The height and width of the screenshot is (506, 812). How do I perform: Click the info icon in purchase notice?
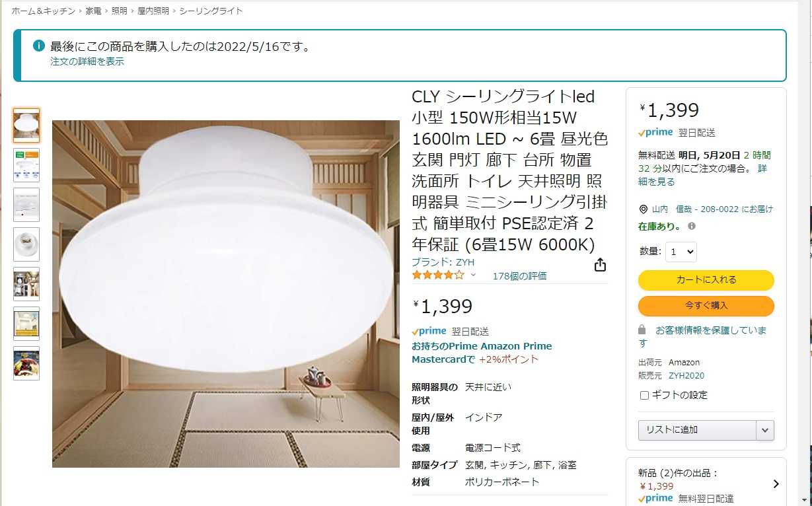click(x=39, y=46)
